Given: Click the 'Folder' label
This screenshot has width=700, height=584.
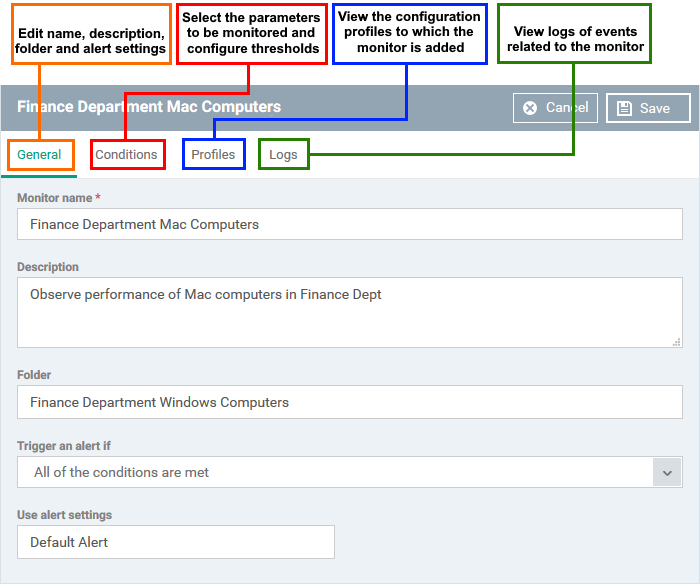Looking at the screenshot, I should pyautogui.click(x=34, y=375).
